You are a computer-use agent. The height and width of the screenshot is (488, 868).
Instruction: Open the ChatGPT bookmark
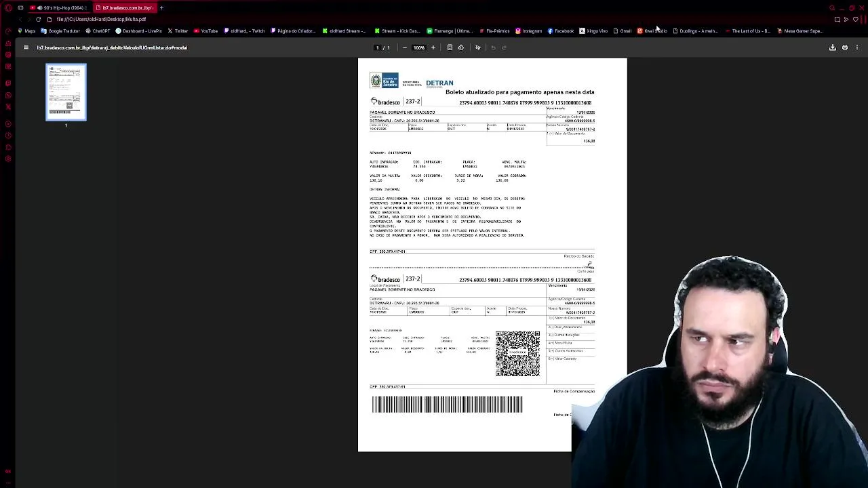[98, 30]
